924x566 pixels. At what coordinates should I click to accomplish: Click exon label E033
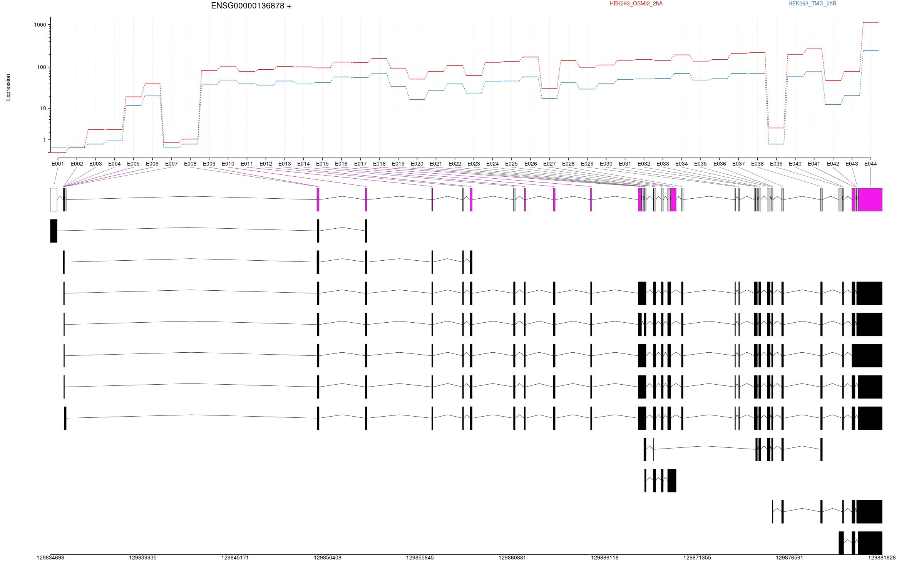click(663, 164)
